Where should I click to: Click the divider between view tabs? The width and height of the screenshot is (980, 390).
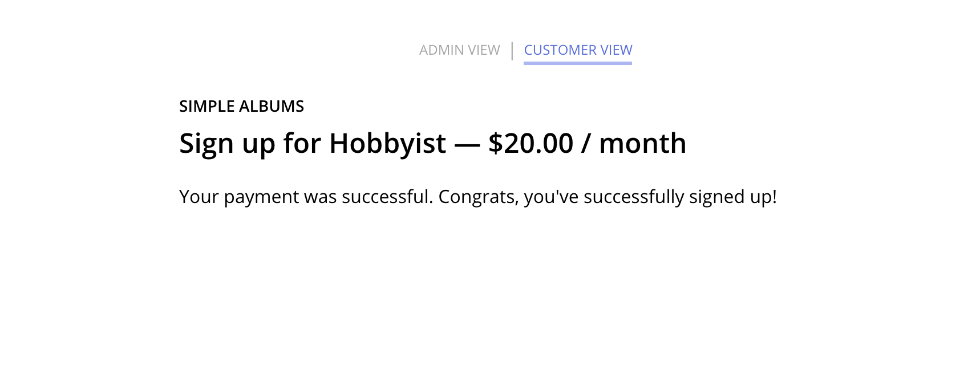click(513, 50)
